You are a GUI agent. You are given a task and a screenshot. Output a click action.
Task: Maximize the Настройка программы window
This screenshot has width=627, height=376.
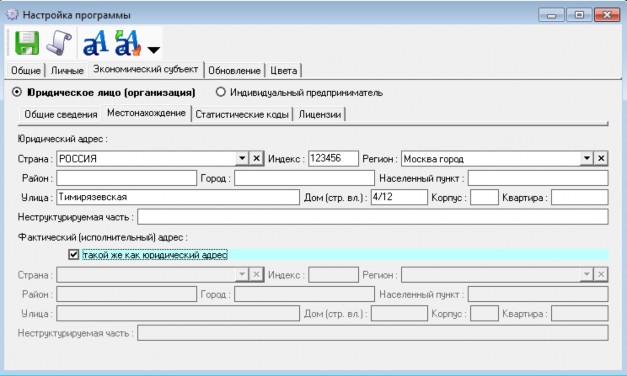pyautogui.click(x=579, y=15)
